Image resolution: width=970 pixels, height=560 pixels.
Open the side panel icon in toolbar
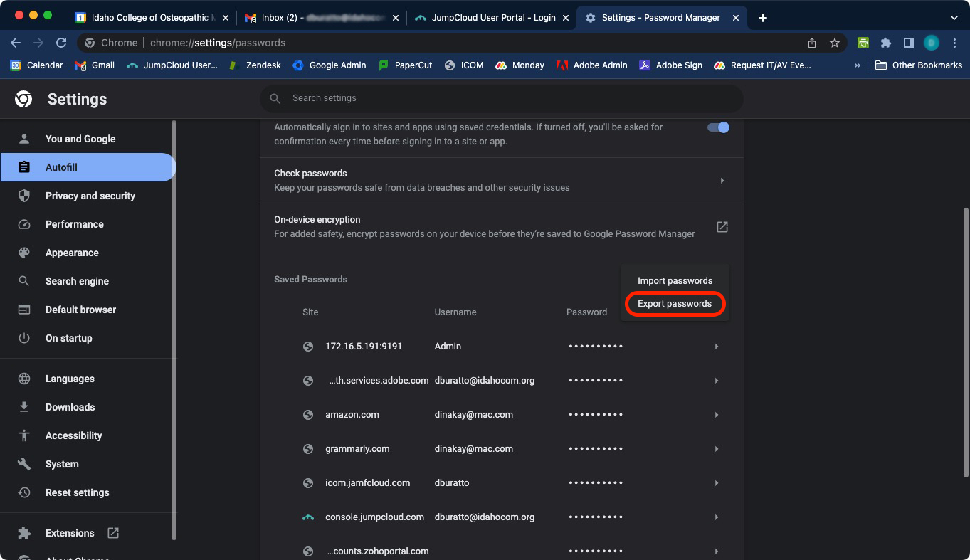click(908, 43)
